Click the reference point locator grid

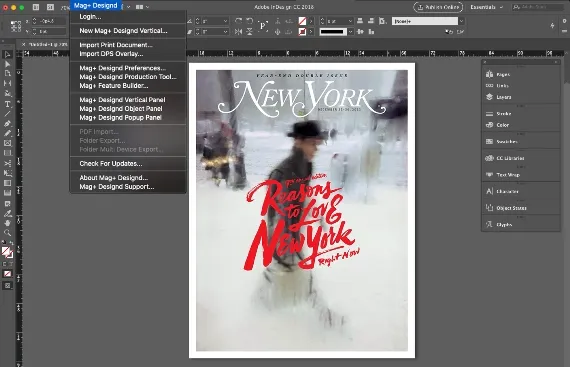(x=16, y=26)
